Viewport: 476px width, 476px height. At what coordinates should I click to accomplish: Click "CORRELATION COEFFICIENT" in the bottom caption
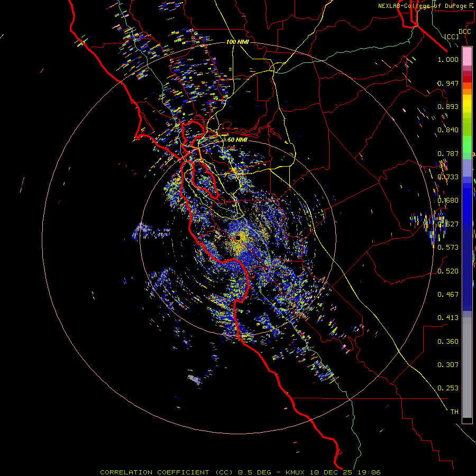tap(154, 472)
